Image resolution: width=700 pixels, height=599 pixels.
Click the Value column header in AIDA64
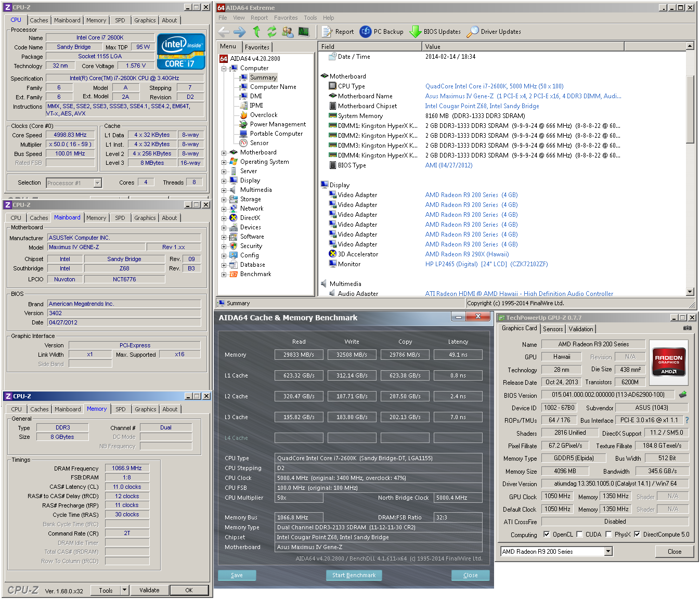[x=524, y=46]
